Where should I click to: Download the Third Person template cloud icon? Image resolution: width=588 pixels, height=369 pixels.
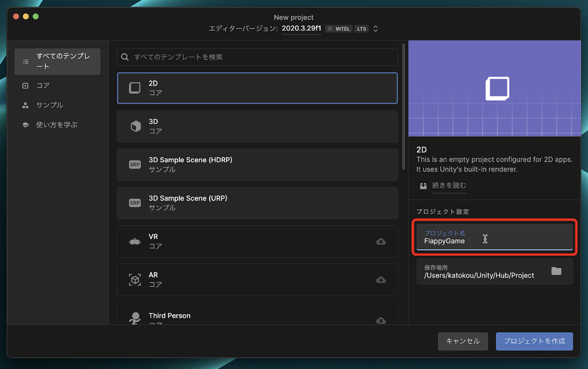tap(381, 320)
